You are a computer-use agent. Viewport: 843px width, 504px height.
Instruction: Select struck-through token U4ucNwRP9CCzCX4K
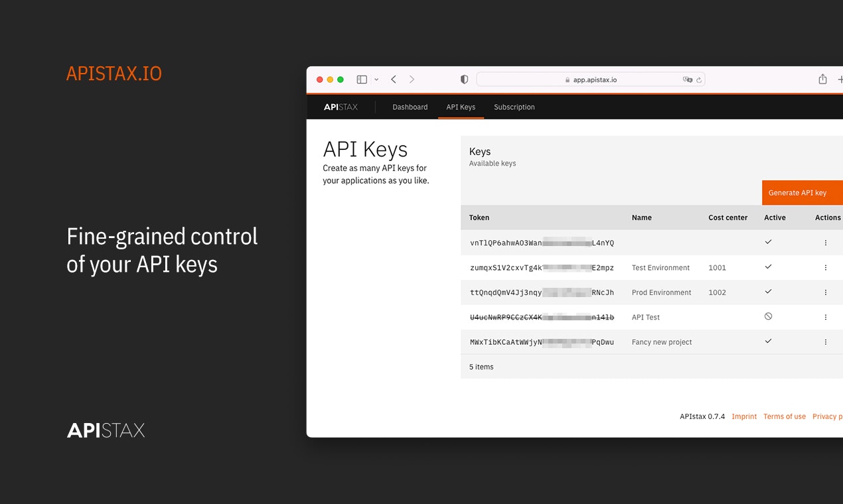pyautogui.click(x=542, y=318)
